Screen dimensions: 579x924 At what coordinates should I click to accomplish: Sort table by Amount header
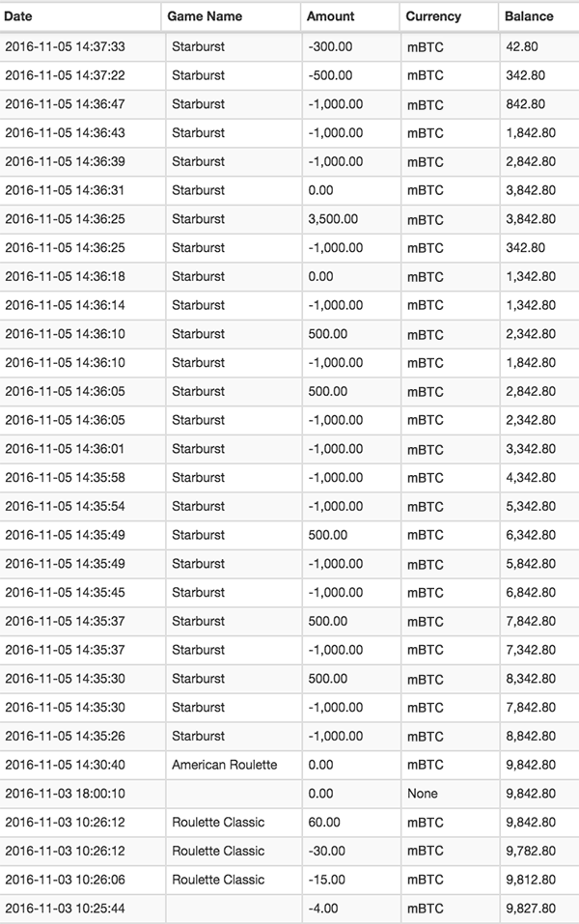pyautogui.click(x=330, y=16)
